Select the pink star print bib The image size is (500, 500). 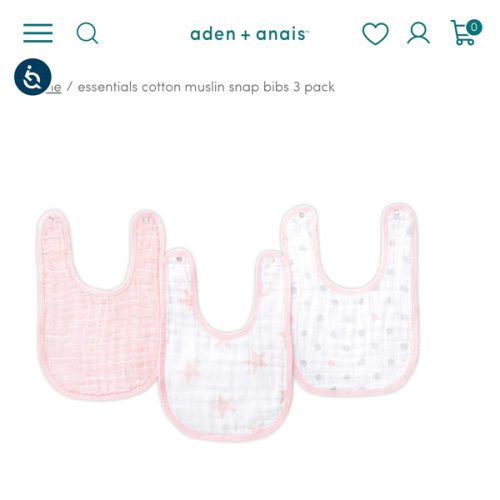click(x=227, y=347)
